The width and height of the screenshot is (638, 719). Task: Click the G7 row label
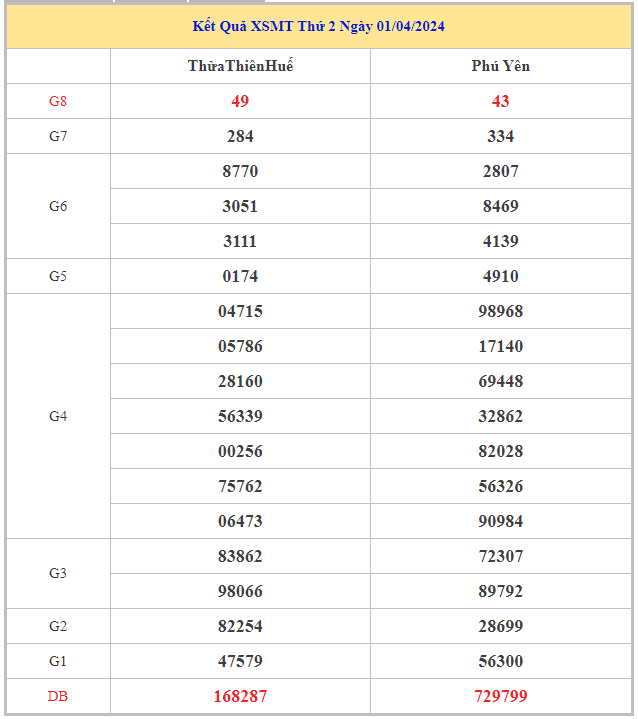[58, 136]
